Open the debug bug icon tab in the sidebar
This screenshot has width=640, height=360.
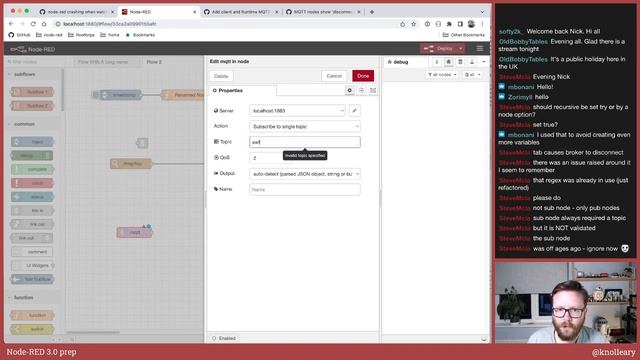pyautogui.click(x=448, y=62)
